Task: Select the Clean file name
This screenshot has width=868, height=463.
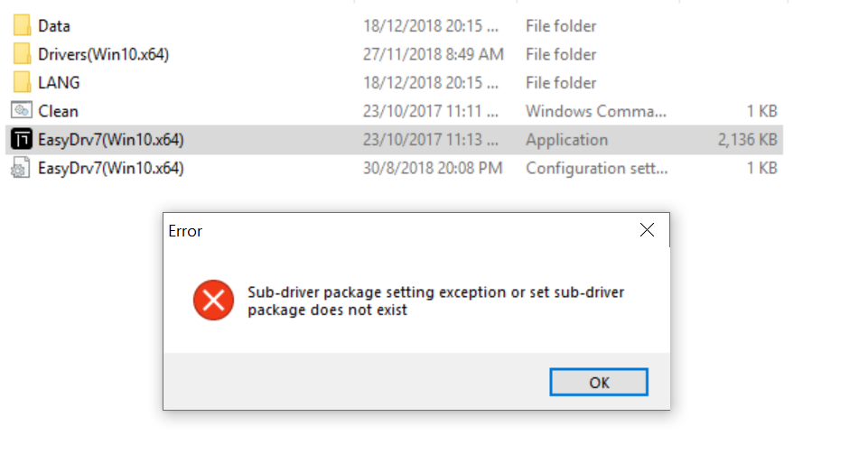Action: click(x=58, y=111)
